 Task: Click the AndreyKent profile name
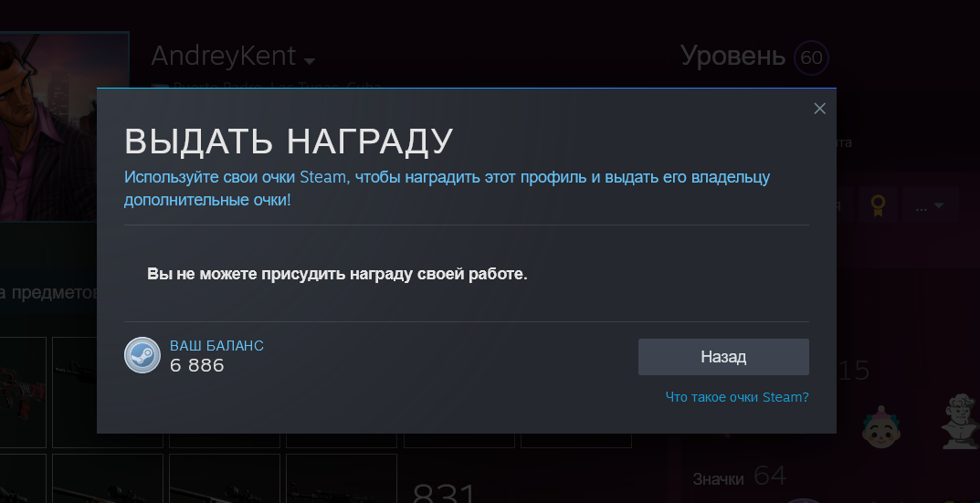(224, 57)
